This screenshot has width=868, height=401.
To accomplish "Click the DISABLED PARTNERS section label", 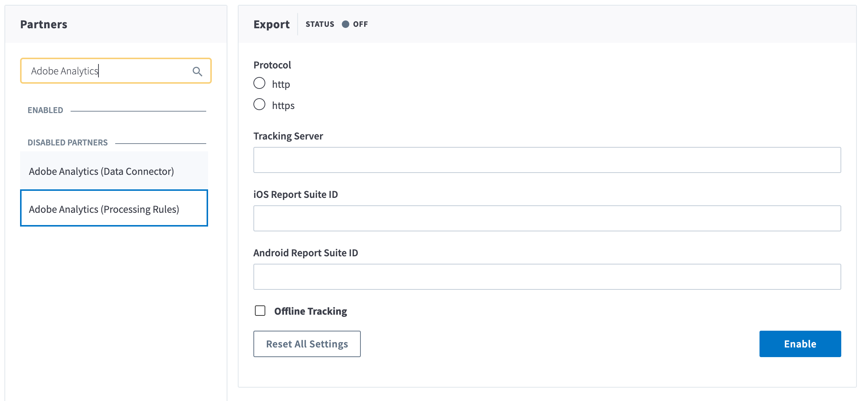I will (x=68, y=143).
